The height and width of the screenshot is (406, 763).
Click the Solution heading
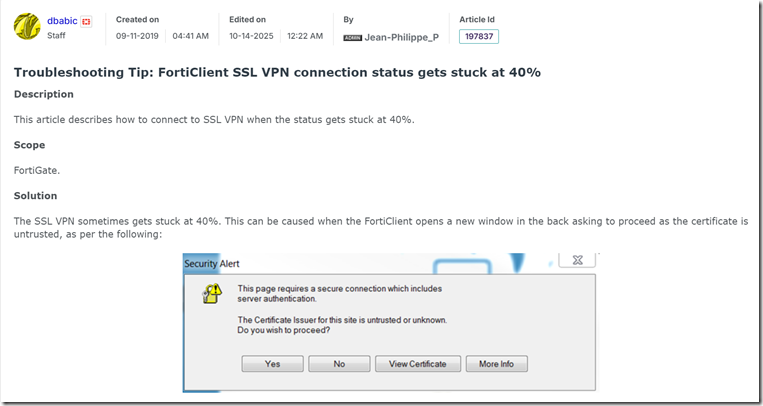tap(35, 195)
